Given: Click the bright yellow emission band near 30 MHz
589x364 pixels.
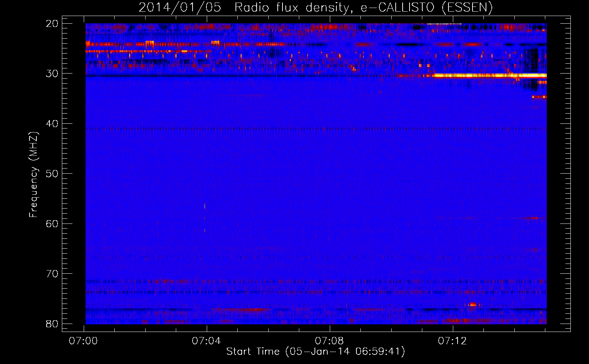Looking at the screenshot, I should 490,76.
